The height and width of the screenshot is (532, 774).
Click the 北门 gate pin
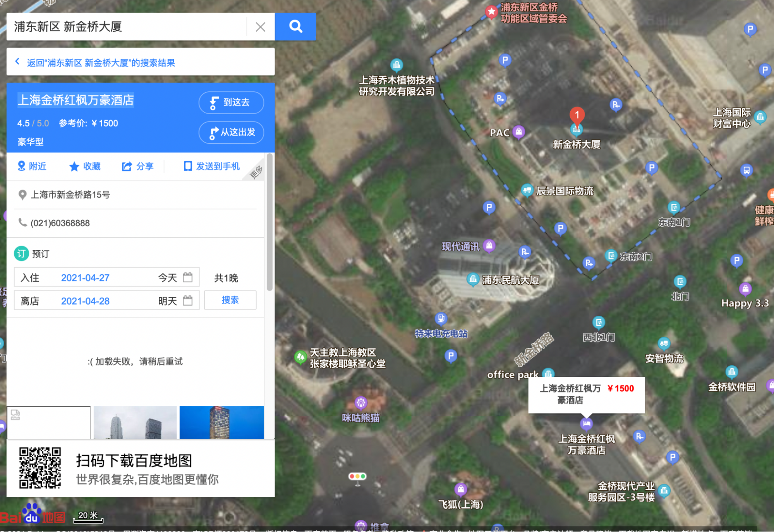680,281
